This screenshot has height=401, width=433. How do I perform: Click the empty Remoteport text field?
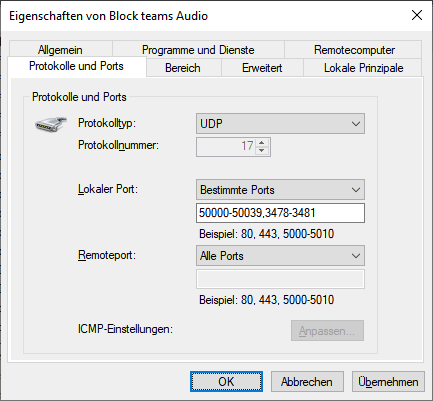pos(280,279)
